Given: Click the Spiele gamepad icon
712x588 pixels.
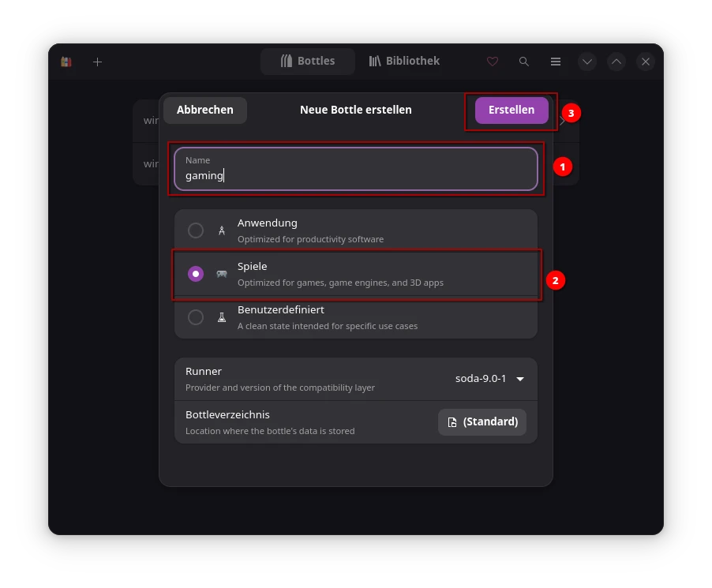Looking at the screenshot, I should [222, 274].
